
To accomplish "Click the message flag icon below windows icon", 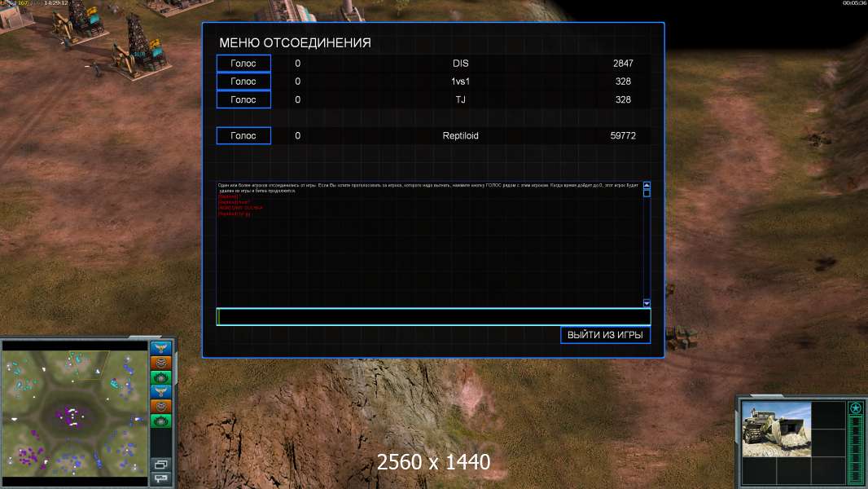I will coord(161,478).
